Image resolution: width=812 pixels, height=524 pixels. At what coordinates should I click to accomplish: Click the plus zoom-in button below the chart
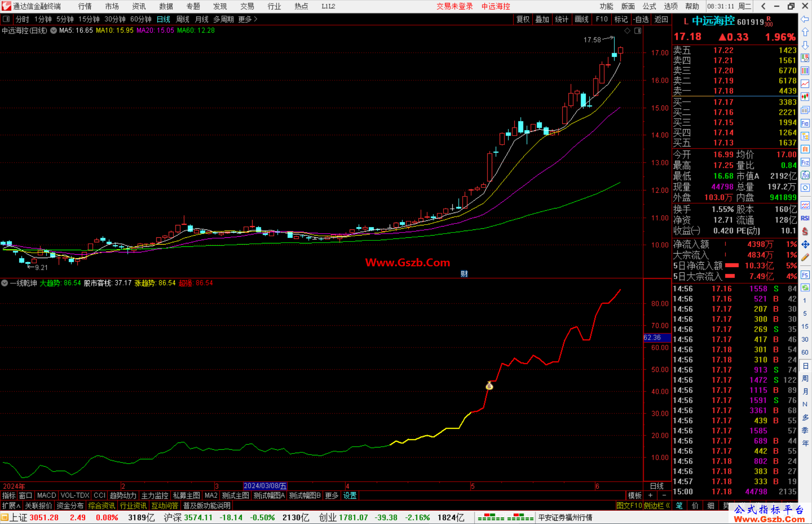(650, 495)
